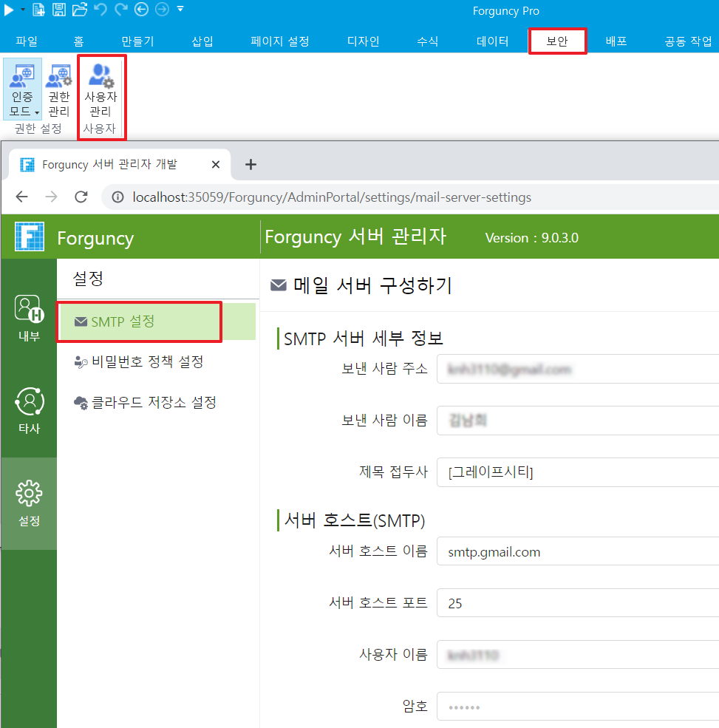Open the 데이터 ribbon tab
The width and height of the screenshot is (719, 728).
(492, 41)
